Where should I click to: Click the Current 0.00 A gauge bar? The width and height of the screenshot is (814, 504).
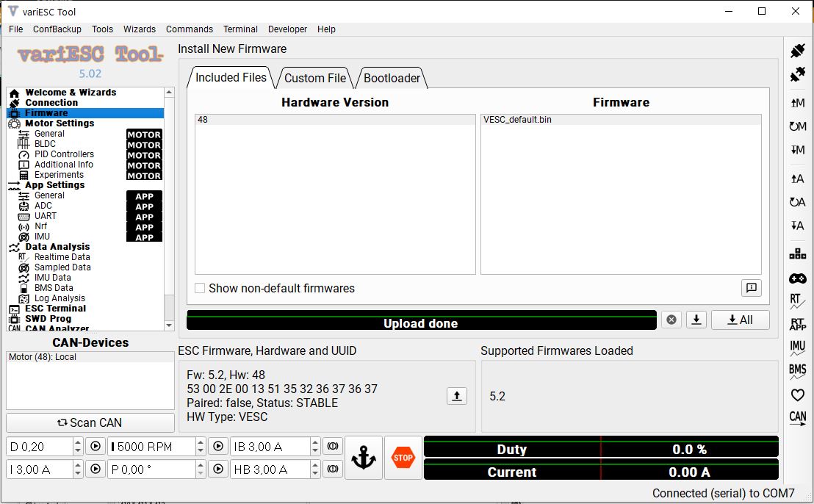pos(601,469)
